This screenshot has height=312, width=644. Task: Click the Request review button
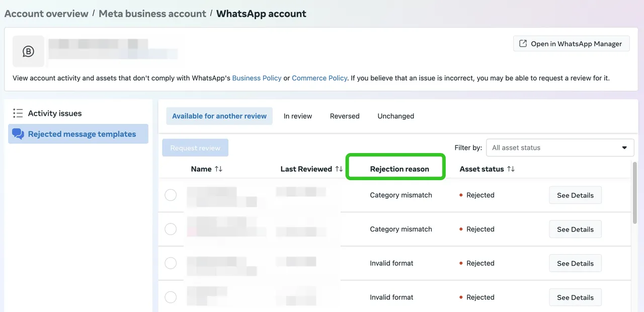coord(195,148)
